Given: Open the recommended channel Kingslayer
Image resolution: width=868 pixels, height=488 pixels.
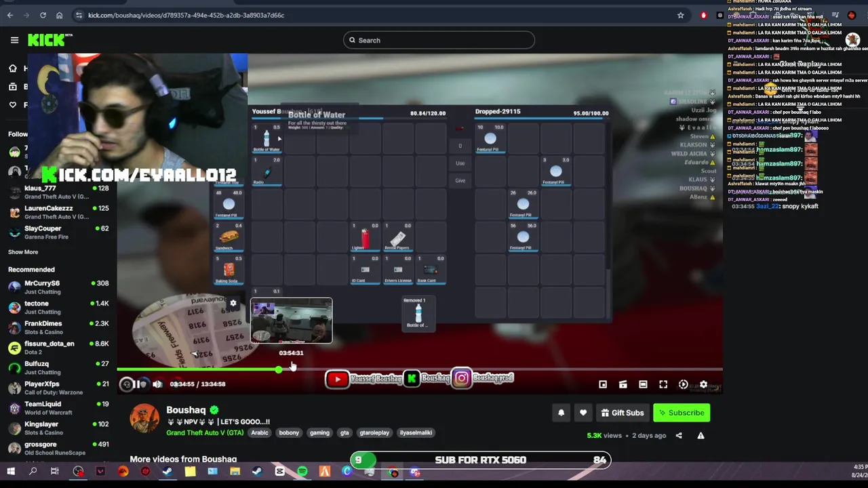Looking at the screenshot, I should coord(58,428).
